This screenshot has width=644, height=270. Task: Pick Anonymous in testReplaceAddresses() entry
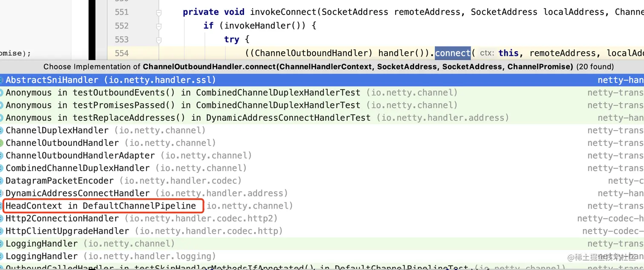[x=322, y=118]
